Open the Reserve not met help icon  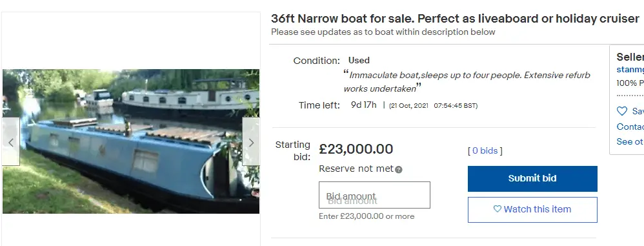[398, 170]
